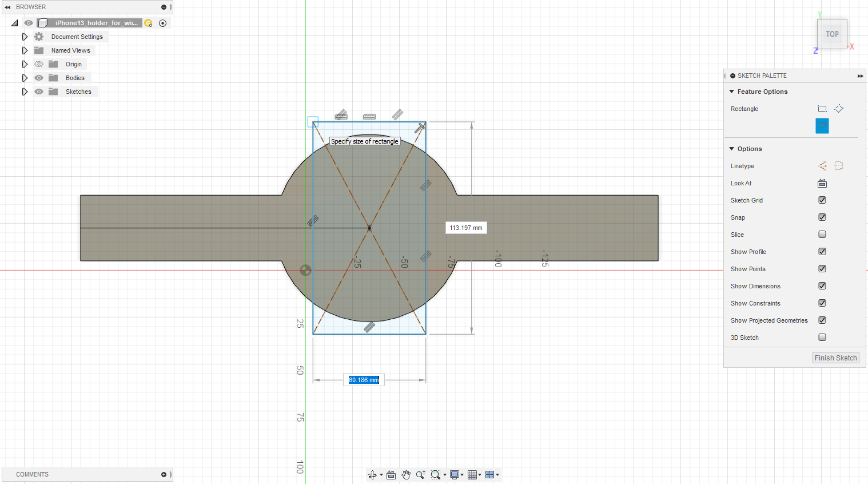Uncheck the Show Dimensions checkbox
This screenshot has height=484, width=868.
[822, 286]
